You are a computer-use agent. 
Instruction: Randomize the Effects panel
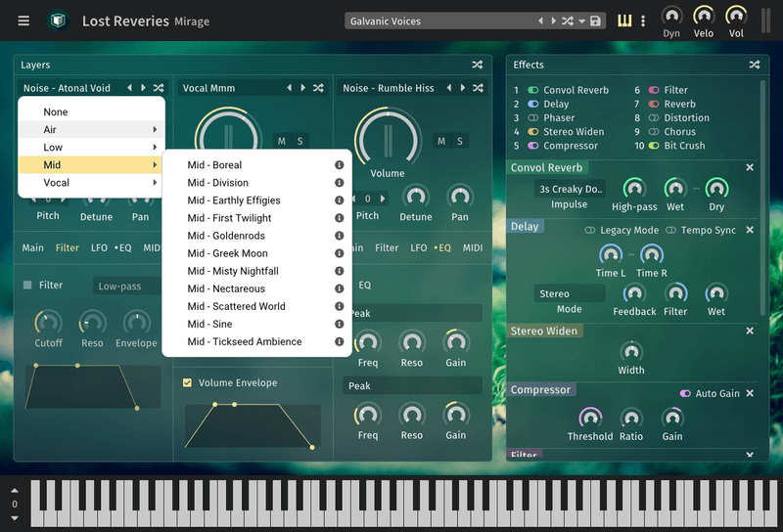pyautogui.click(x=755, y=65)
